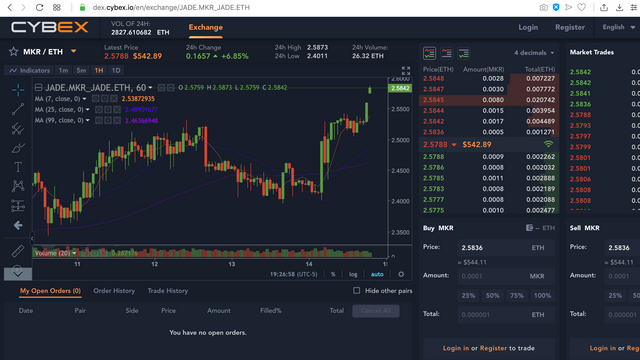
Task: Switch chart to 1D interval
Action: click(116, 70)
